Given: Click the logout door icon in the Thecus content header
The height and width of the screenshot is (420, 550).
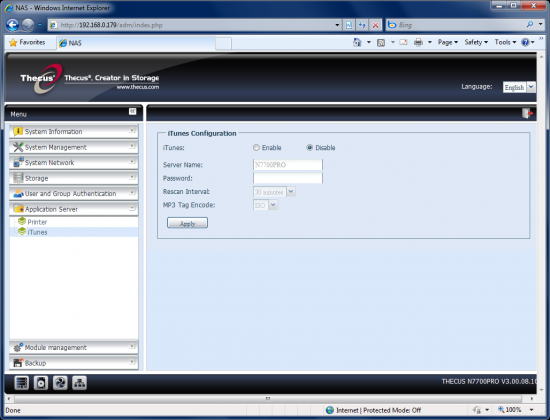Looking at the screenshot, I should [x=527, y=113].
